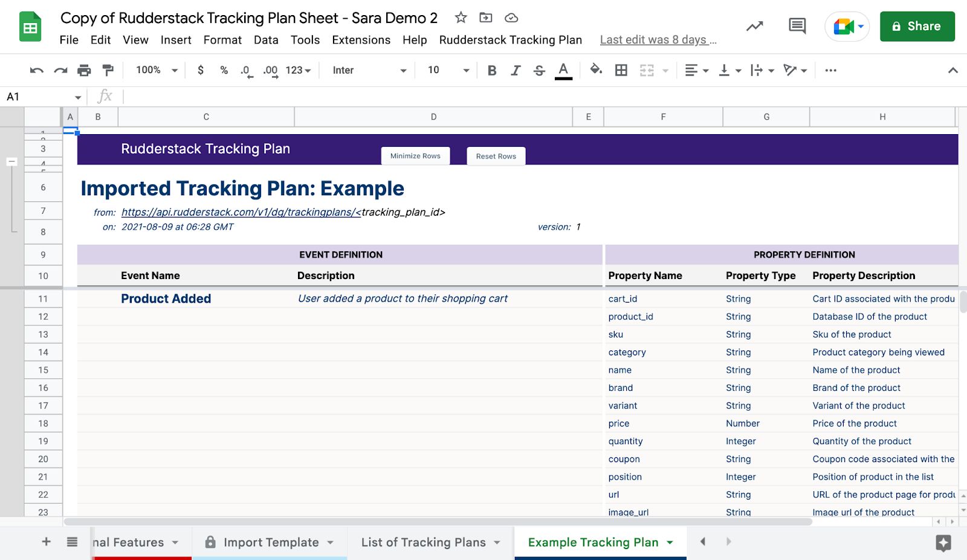967x560 pixels.
Task: Toggle italic formatting
Action: point(516,70)
